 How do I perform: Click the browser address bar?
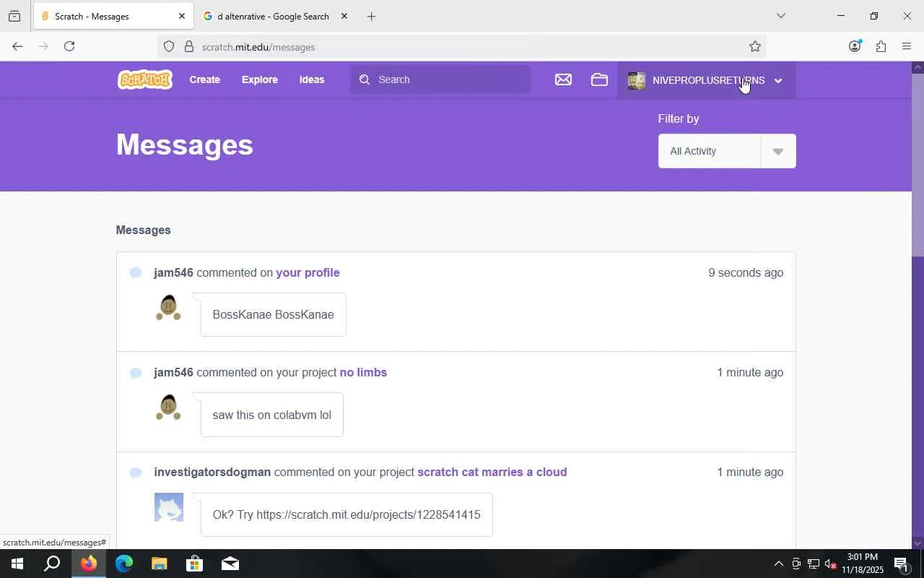[462, 47]
